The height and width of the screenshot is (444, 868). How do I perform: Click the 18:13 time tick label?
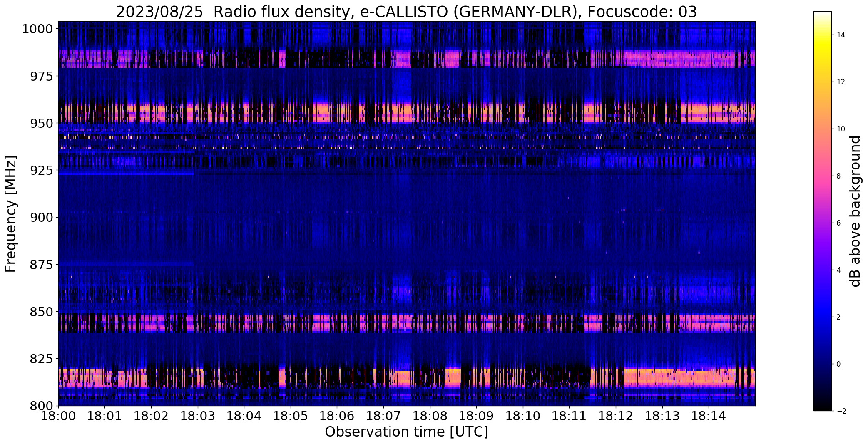[662, 416]
